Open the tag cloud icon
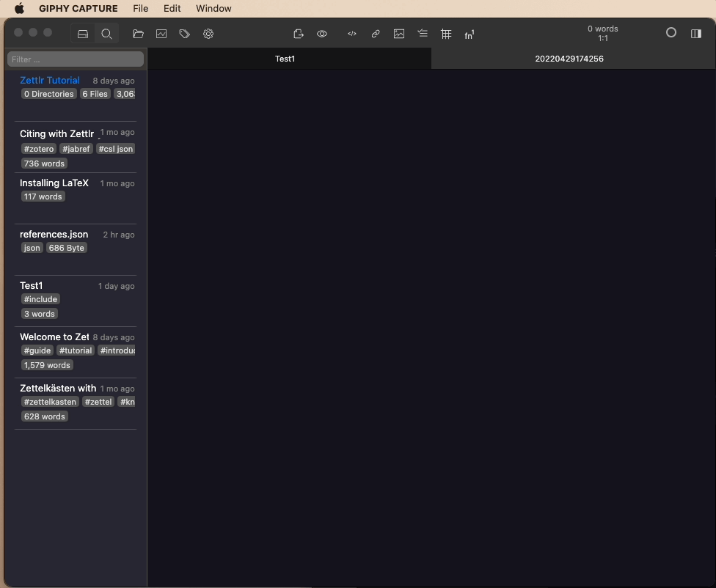 point(184,34)
